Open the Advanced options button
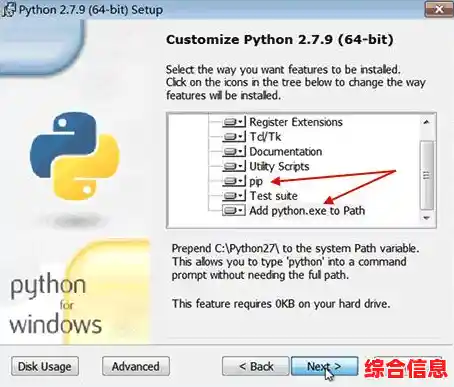The image size is (454, 387). (x=136, y=366)
